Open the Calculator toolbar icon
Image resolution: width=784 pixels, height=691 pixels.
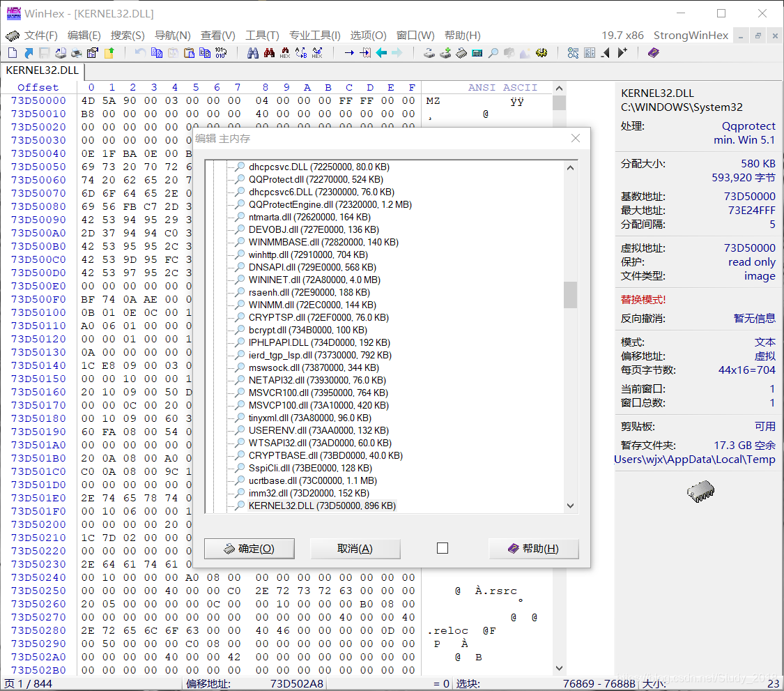[477, 52]
